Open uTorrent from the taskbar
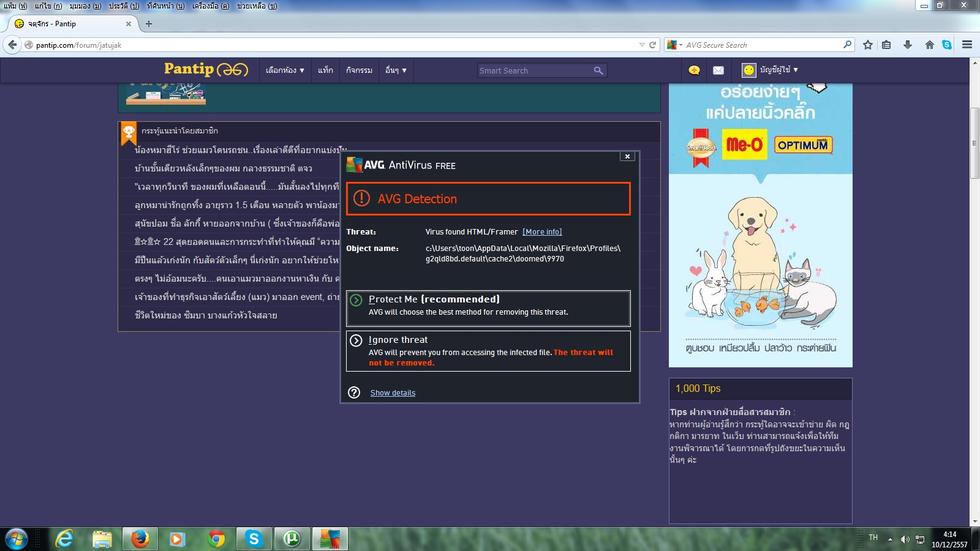 pos(292,539)
